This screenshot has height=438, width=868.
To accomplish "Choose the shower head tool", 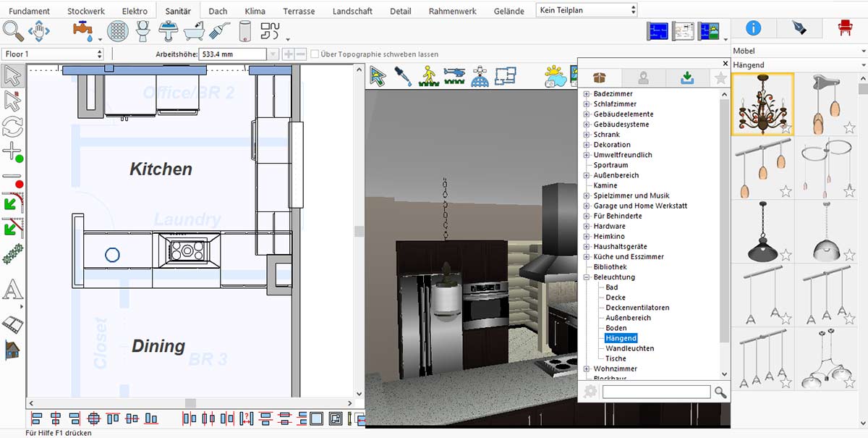I will point(220,30).
